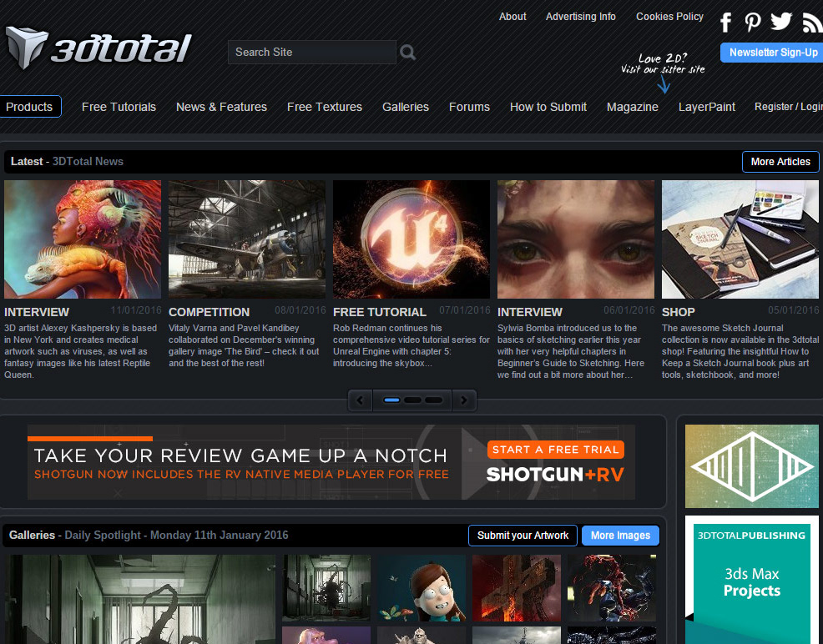Screen dimensions: 823x644
Task: Click 'Monday 11th January 2016' gallery date
Action: 220,535
